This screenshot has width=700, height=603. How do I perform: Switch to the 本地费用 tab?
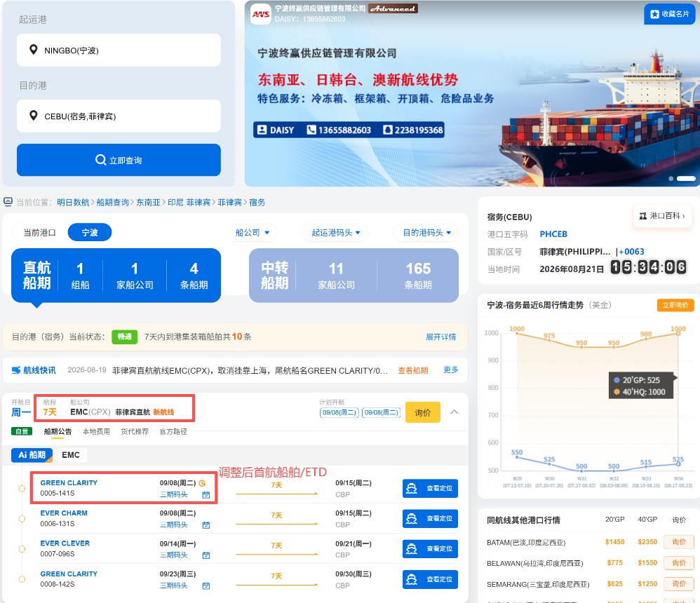click(96, 432)
